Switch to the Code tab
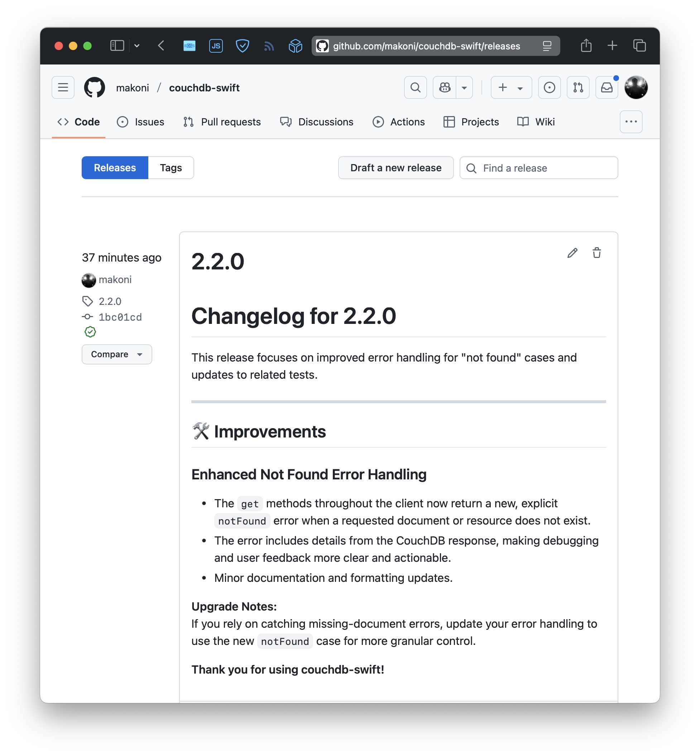Viewport: 700px width, 756px height. (79, 121)
